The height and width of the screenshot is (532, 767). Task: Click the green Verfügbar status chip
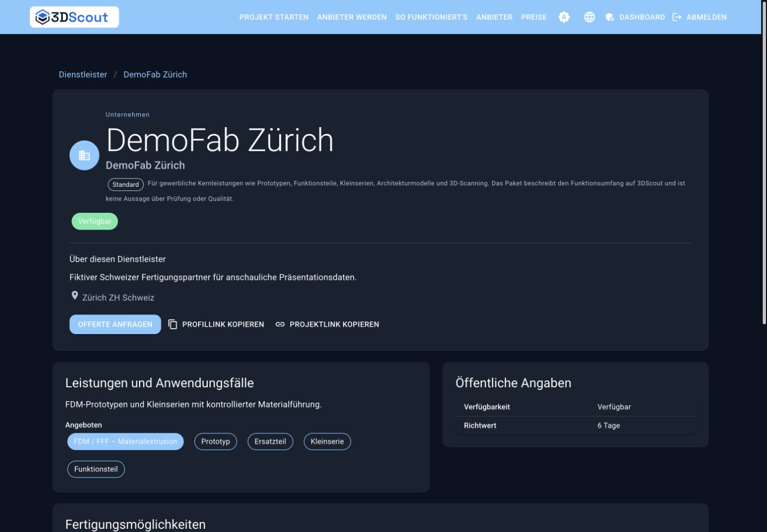(x=95, y=221)
